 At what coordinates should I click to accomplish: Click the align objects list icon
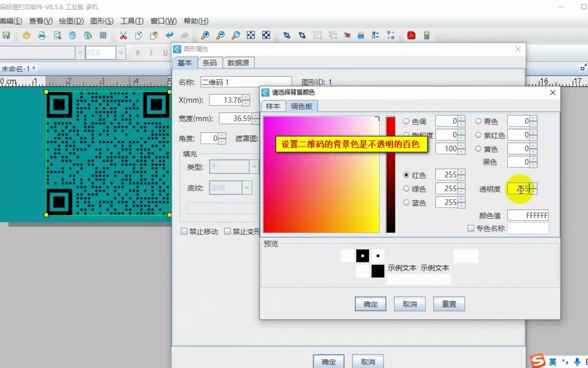[375, 35]
